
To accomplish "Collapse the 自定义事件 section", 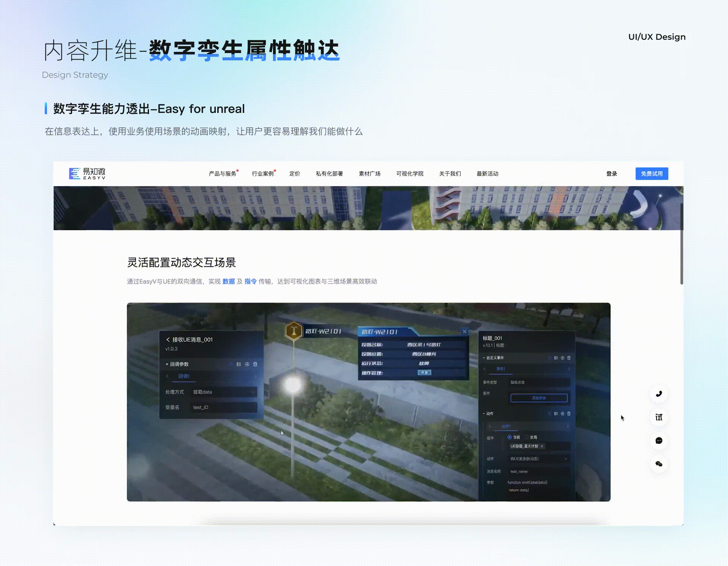I will click(484, 358).
